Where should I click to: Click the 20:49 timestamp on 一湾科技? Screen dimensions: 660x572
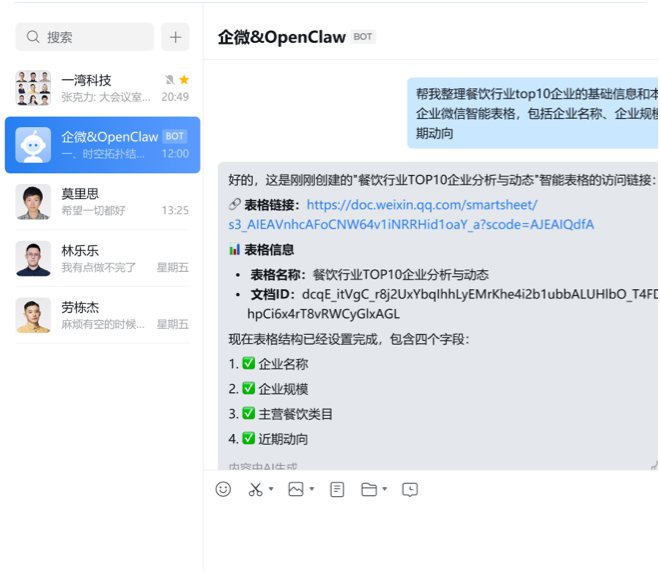click(175, 97)
